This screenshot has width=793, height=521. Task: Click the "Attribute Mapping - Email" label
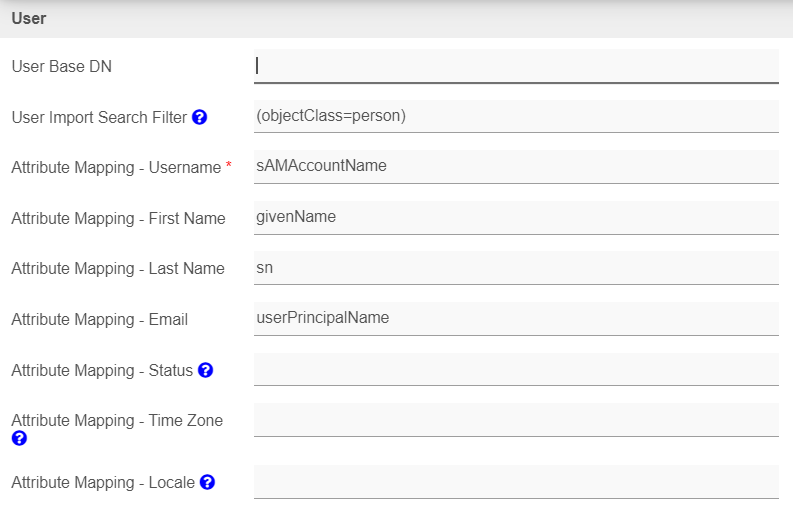[x=100, y=320]
